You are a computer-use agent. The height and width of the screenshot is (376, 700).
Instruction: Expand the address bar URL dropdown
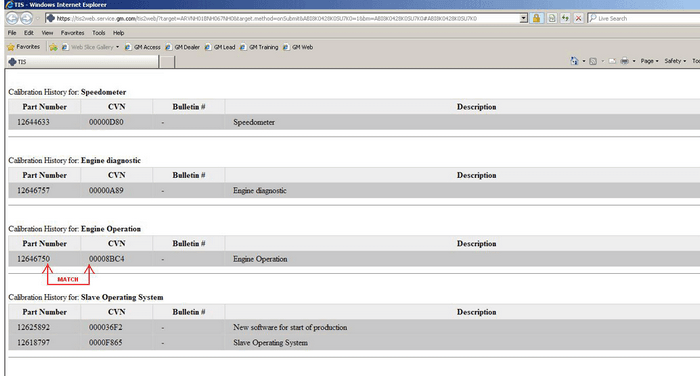[523, 18]
